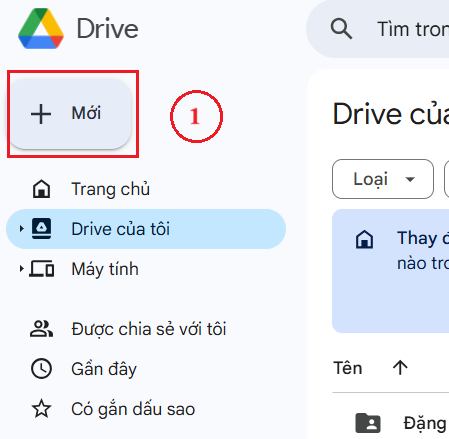
Task: Sort by Tên column header
Action: tap(348, 368)
